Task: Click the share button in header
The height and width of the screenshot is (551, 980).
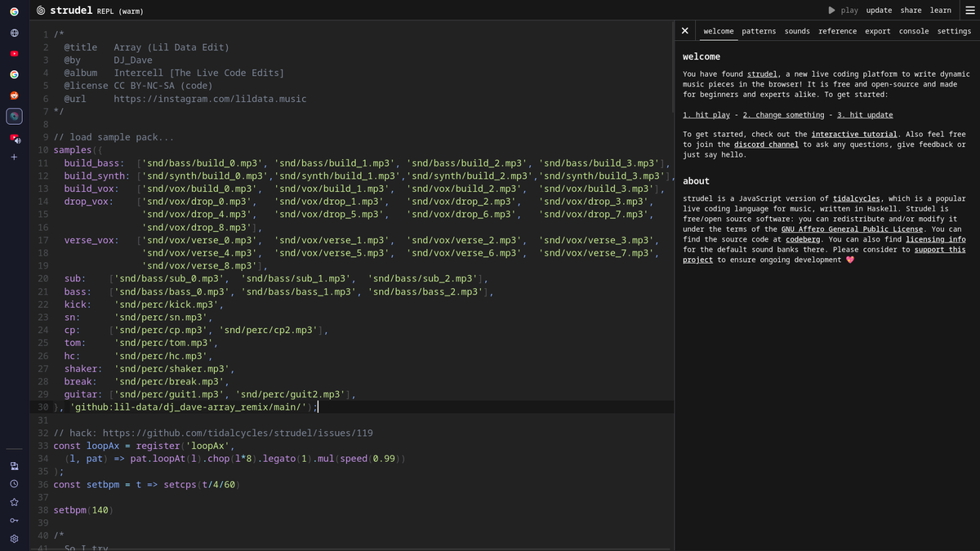Action: [x=911, y=11]
